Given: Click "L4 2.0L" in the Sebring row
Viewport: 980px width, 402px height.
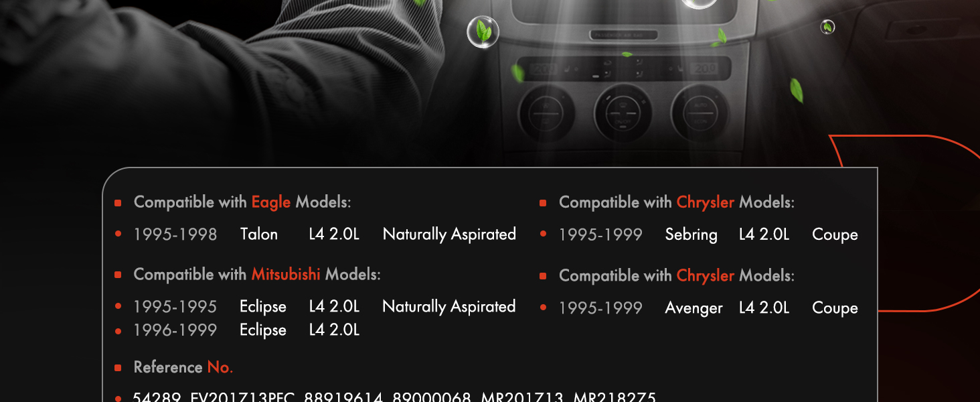Looking at the screenshot, I should (764, 234).
